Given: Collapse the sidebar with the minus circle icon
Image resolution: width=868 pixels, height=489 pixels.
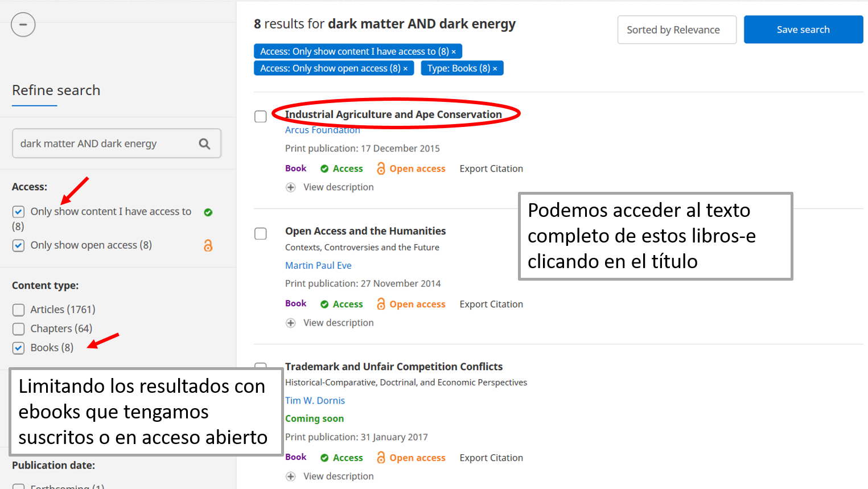Looking at the screenshot, I should click(23, 24).
